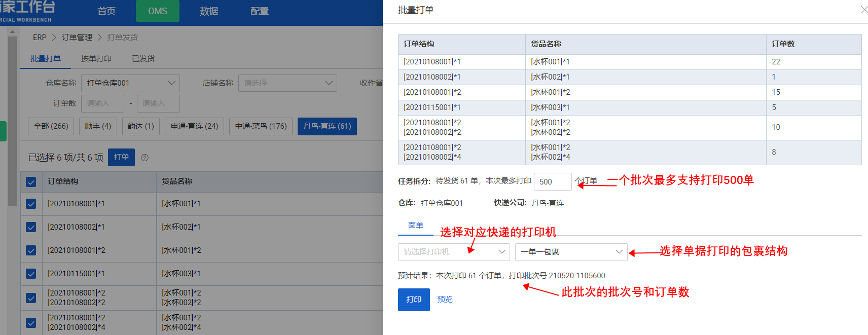This screenshot has width=868, height=335.
Task: Open the 首页 top menu
Action: point(106,11)
